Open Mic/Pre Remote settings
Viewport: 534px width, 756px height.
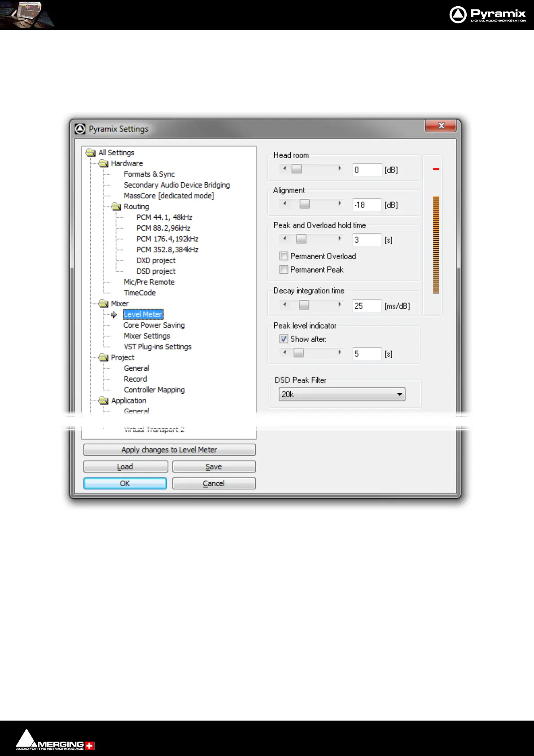tap(149, 282)
